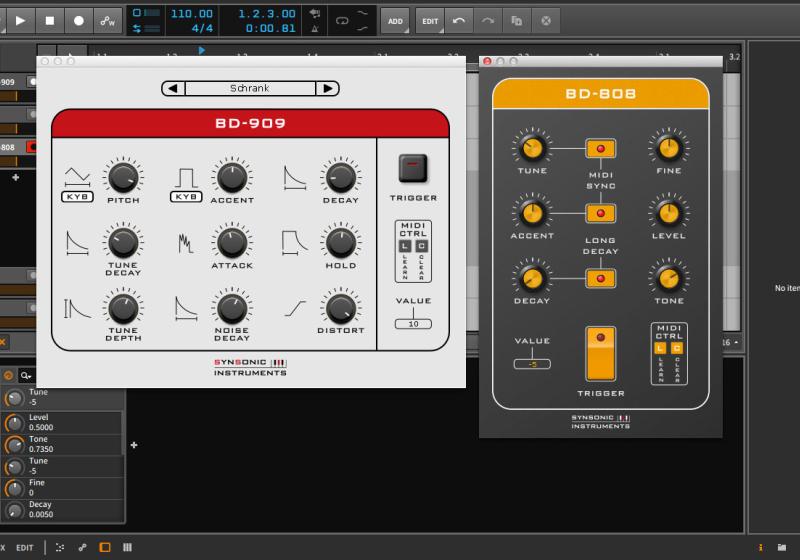This screenshot has width=800, height=560.
Task: Click the orange device power icon beside search
Action: point(8,376)
